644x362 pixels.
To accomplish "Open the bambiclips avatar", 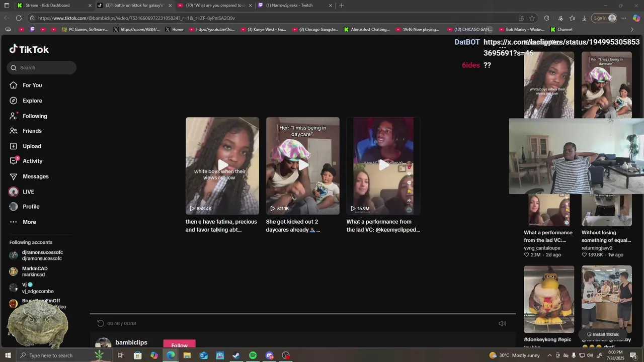I will coord(103,343).
